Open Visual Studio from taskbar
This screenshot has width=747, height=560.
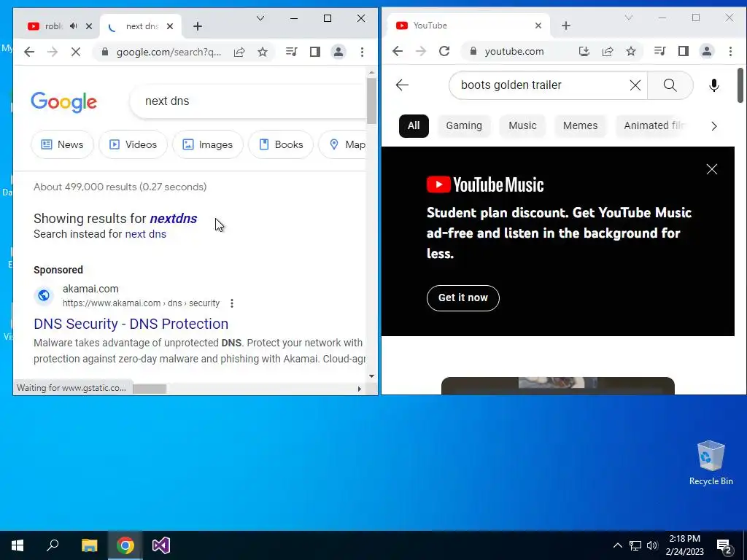pyautogui.click(x=161, y=545)
